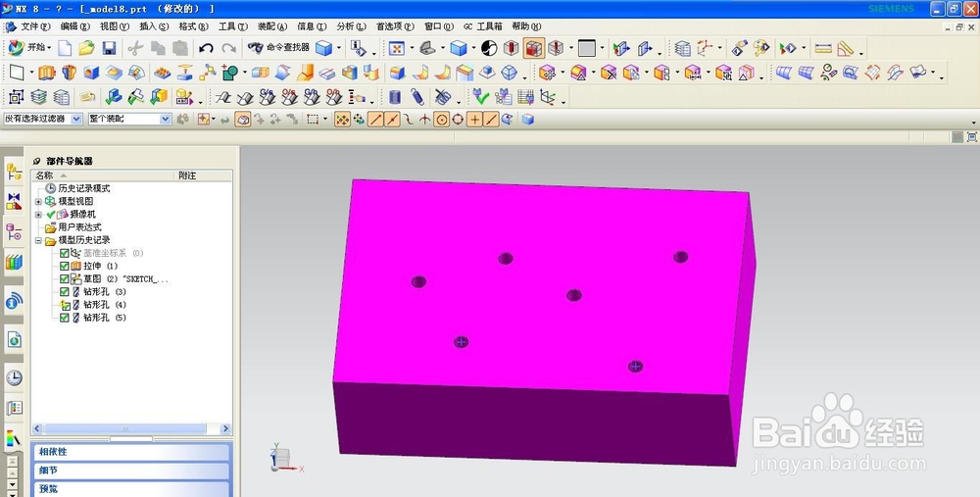Open the Command Finder (命令查找器)
The image size is (980, 497).
(278, 47)
